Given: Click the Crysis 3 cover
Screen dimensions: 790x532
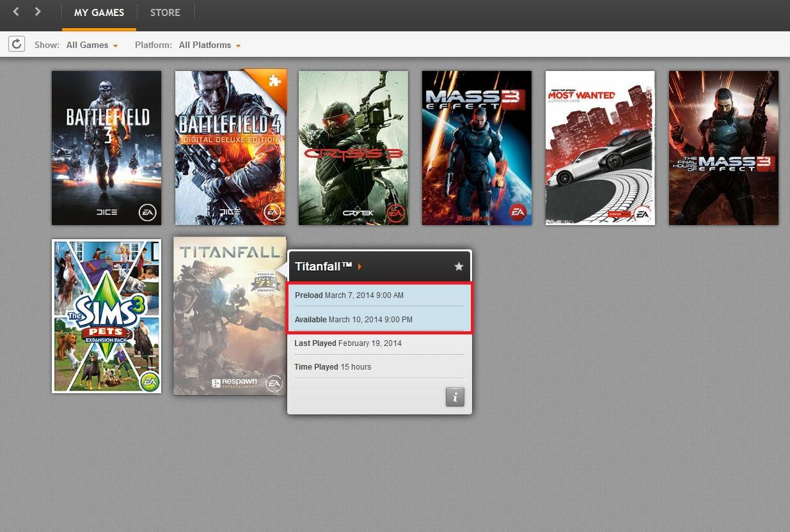Looking at the screenshot, I should pyautogui.click(x=353, y=148).
